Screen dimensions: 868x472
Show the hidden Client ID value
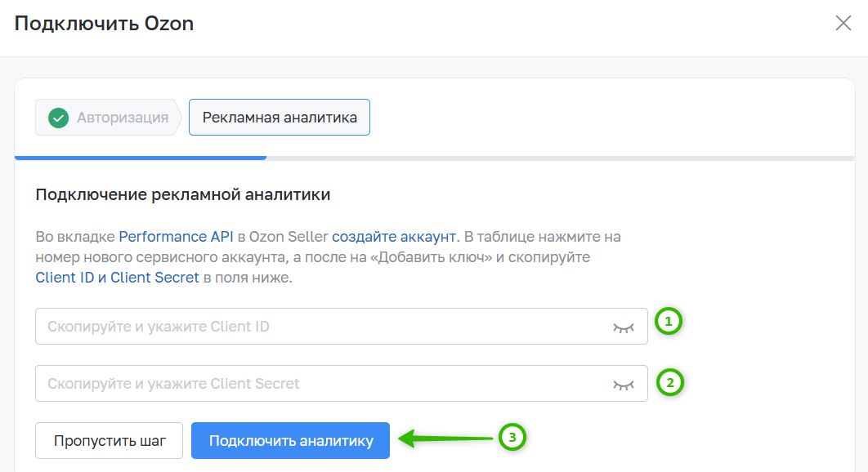coord(624,328)
